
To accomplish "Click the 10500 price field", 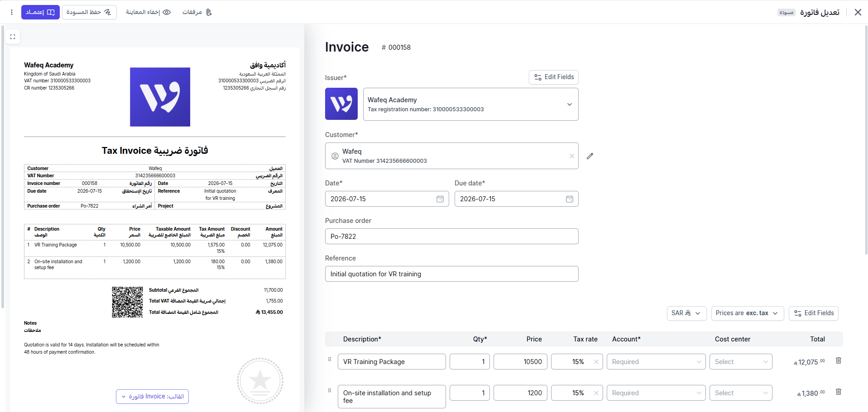I will click(x=520, y=362).
